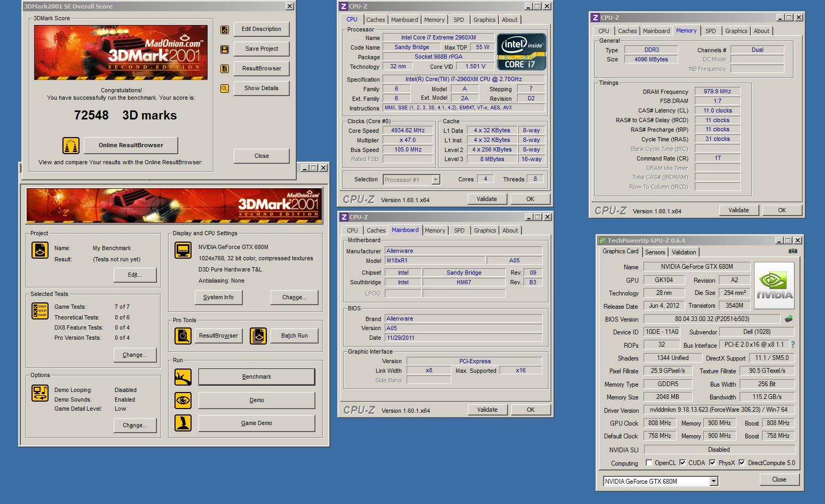Click the Benchmark run icon
The width and height of the screenshot is (825, 504).
183,377
